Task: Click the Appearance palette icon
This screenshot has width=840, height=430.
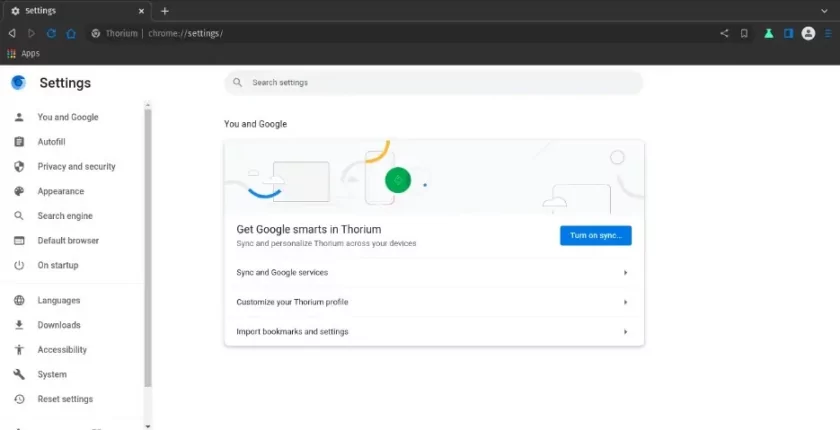Action: [x=19, y=191]
